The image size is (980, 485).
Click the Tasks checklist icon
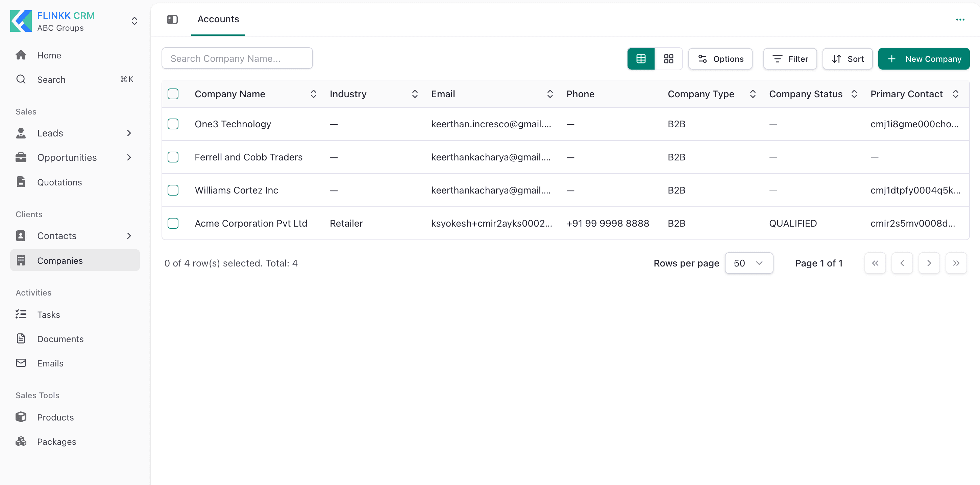(21, 314)
